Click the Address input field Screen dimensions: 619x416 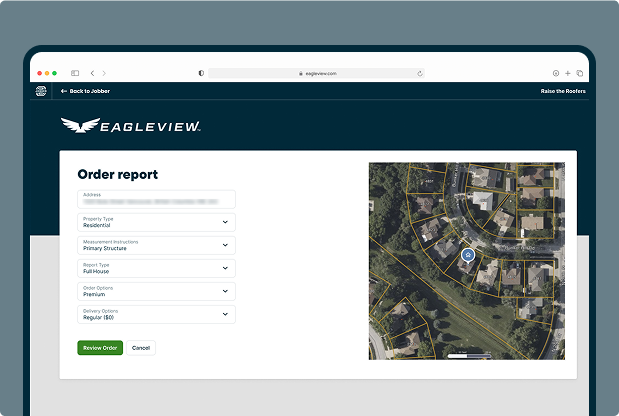click(156, 199)
